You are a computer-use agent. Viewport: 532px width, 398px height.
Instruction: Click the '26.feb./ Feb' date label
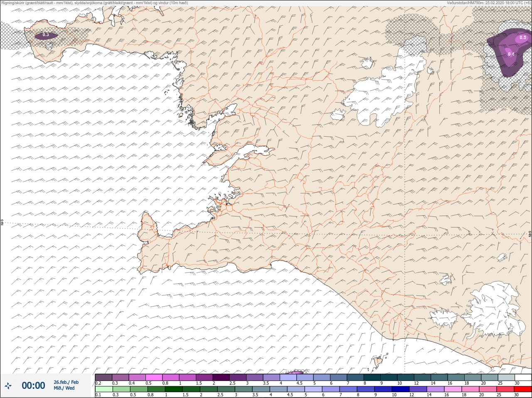[66, 382]
